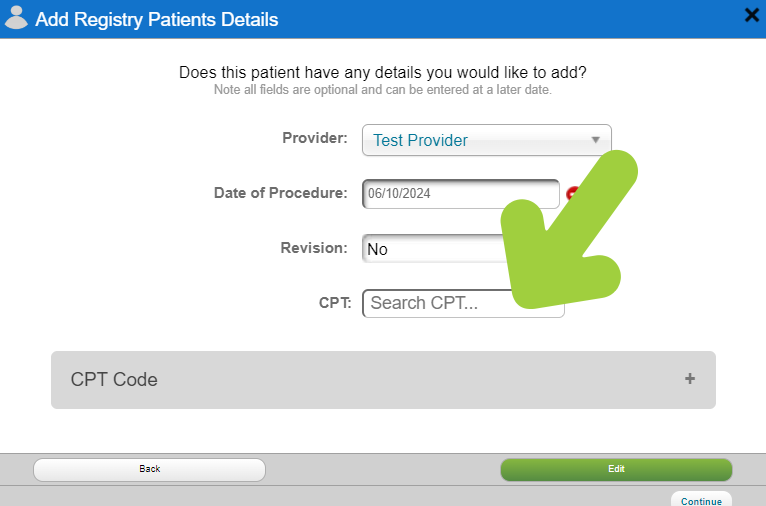The width and height of the screenshot is (766, 506).
Task: Click the green Edit button
Action: (x=616, y=469)
